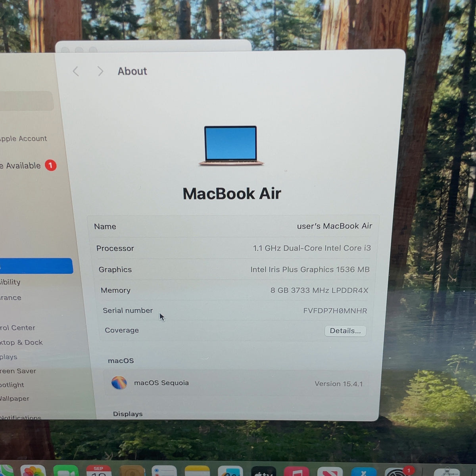Viewport: 476px width, 476px height.
Task: Click the red update badge in sidebar
Action: (50, 165)
